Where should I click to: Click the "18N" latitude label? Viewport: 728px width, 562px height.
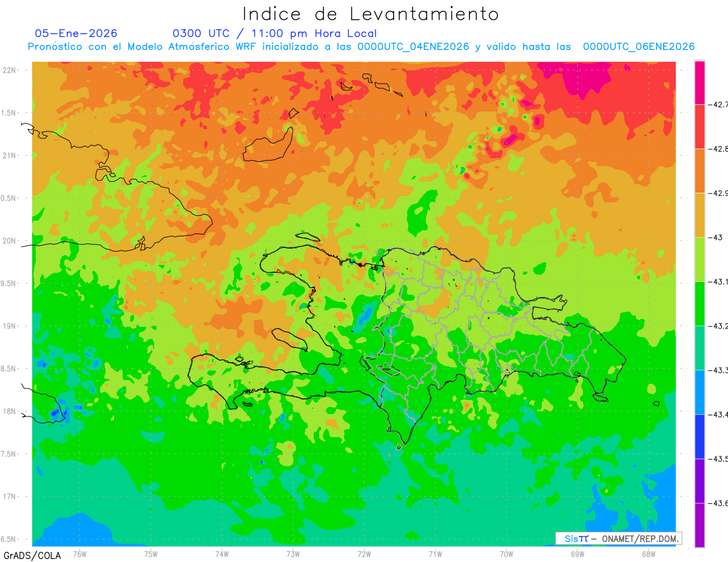coord(10,412)
